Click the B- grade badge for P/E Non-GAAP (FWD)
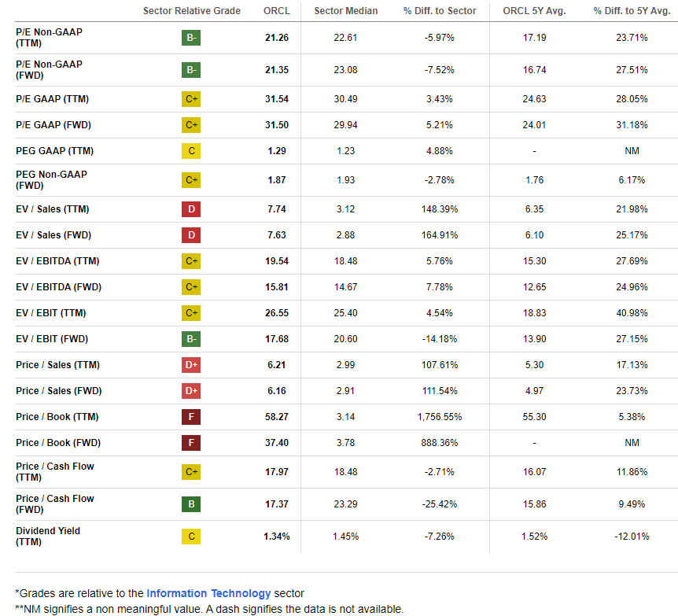Viewport: 678px width, 616px height. [191, 70]
